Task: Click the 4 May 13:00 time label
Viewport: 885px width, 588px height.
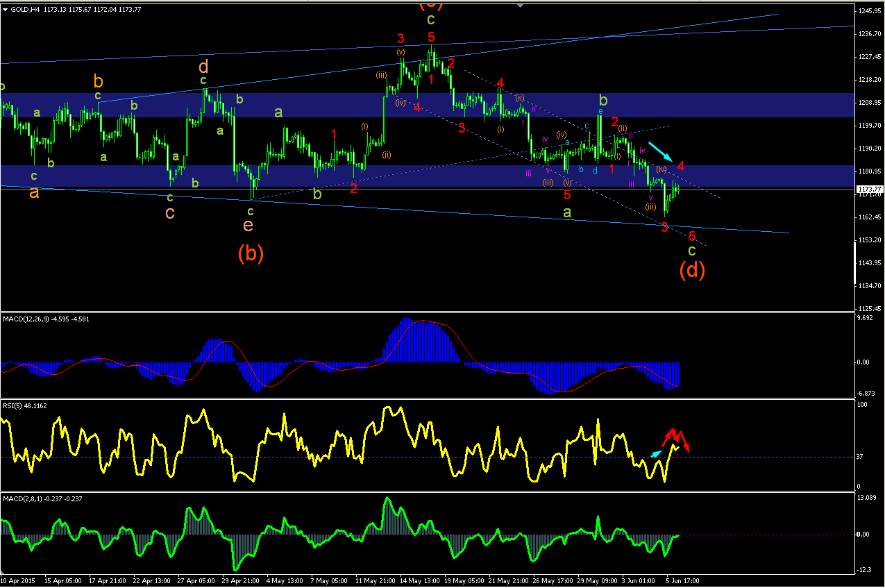Action: (286, 580)
